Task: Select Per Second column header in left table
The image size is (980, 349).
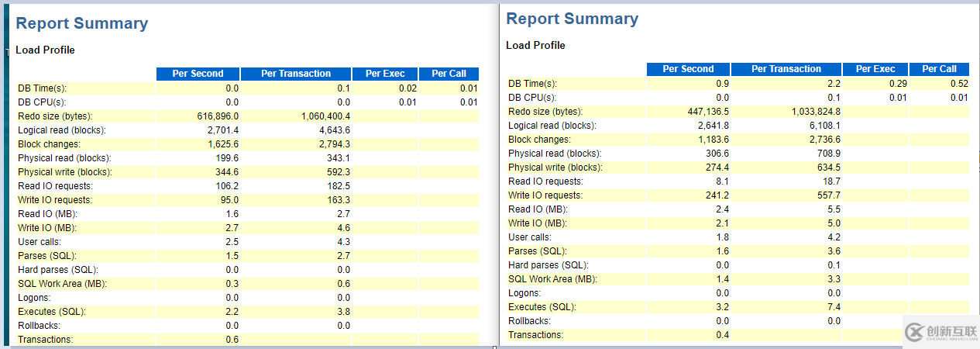Action: point(198,74)
